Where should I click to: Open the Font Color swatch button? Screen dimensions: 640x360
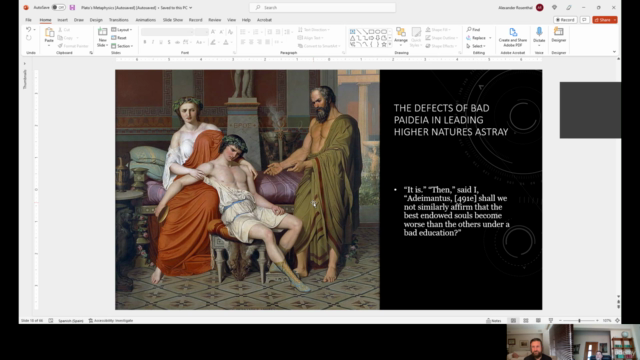coord(226,42)
